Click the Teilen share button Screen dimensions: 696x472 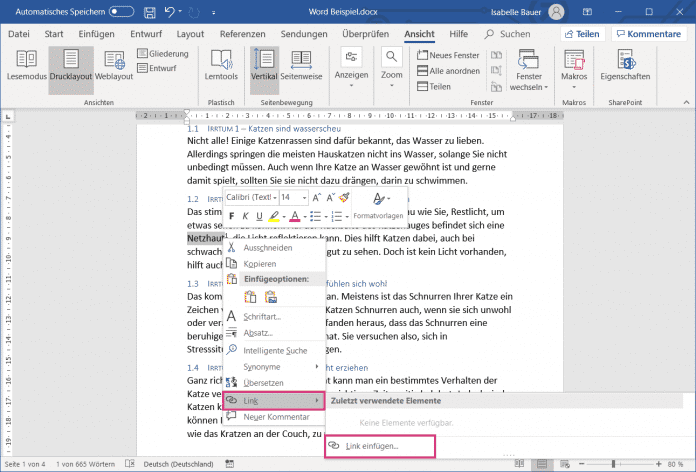(x=581, y=34)
